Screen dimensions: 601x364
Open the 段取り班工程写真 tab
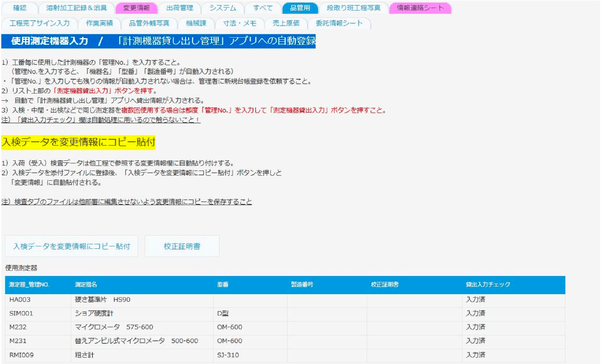coord(353,8)
